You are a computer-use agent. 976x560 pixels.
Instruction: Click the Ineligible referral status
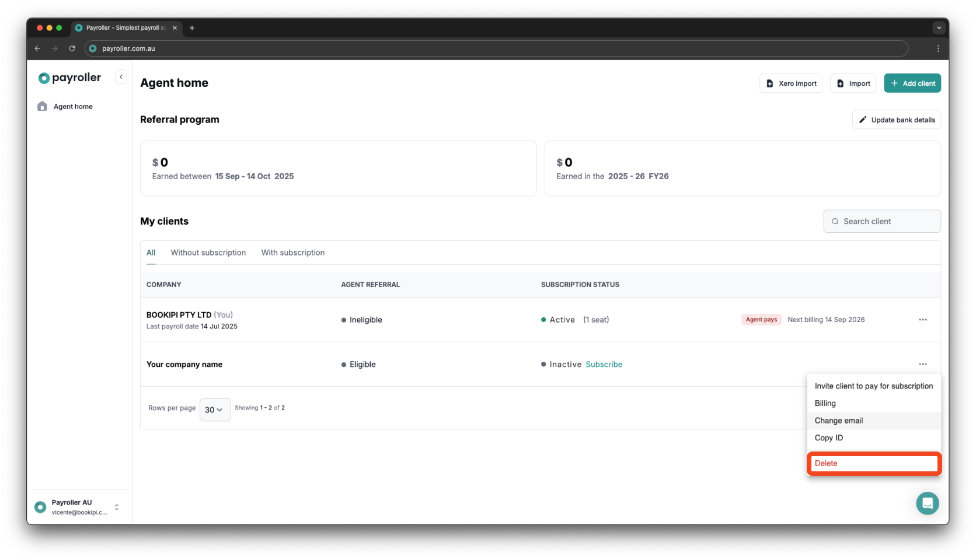pyautogui.click(x=362, y=320)
